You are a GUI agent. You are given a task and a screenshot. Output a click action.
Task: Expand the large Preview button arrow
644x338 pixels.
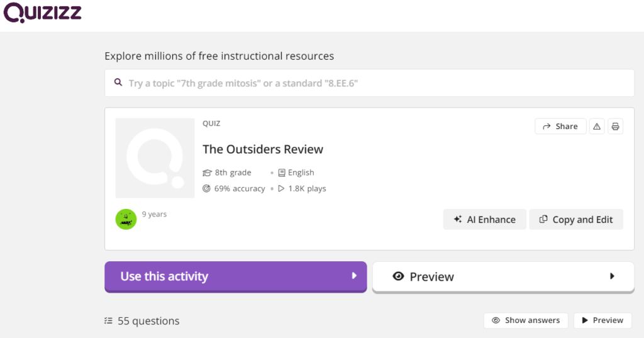point(612,276)
